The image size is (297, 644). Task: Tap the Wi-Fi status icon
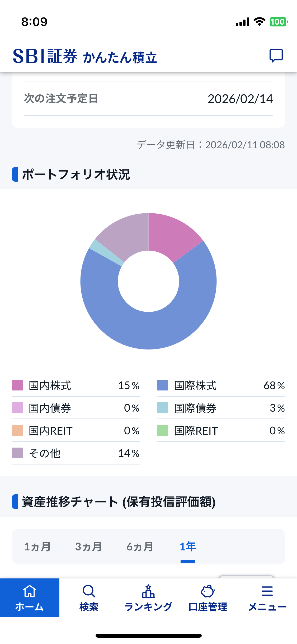(260, 22)
